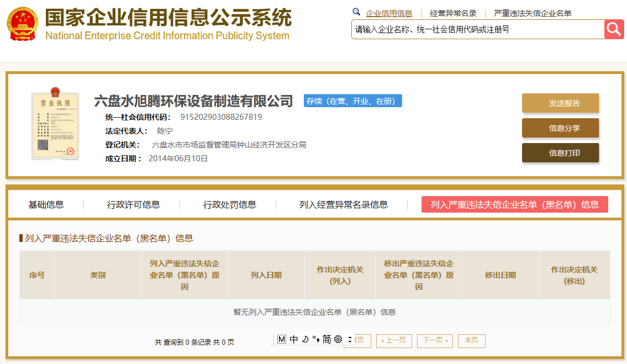This screenshot has width=627, height=364.
Task: Click registration authority 六盘水市市场监督管理局钟山经济开发区分局
Action: click(229, 145)
